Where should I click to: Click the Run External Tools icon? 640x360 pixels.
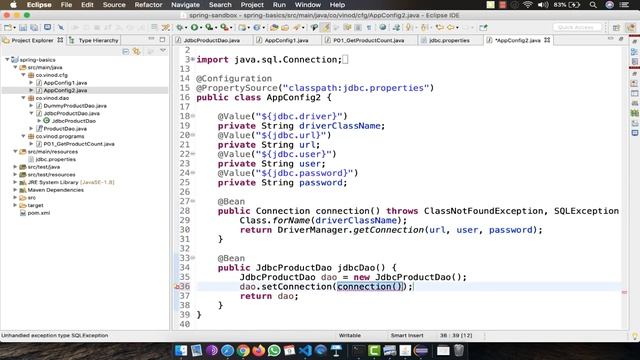pyautogui.click(x=224, y=27)
